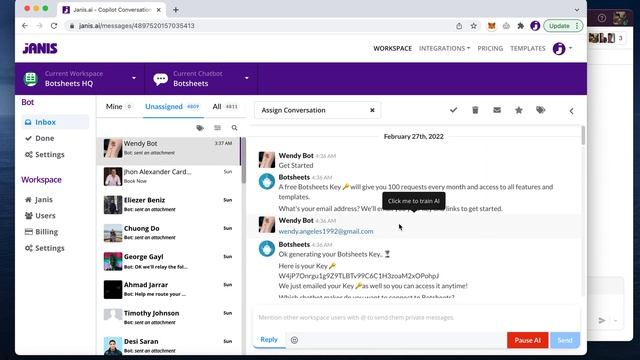The height and width of the screenshot is (360, 640).
Task: Collapse panel using left chevron icon
Action: pos(571,111)
